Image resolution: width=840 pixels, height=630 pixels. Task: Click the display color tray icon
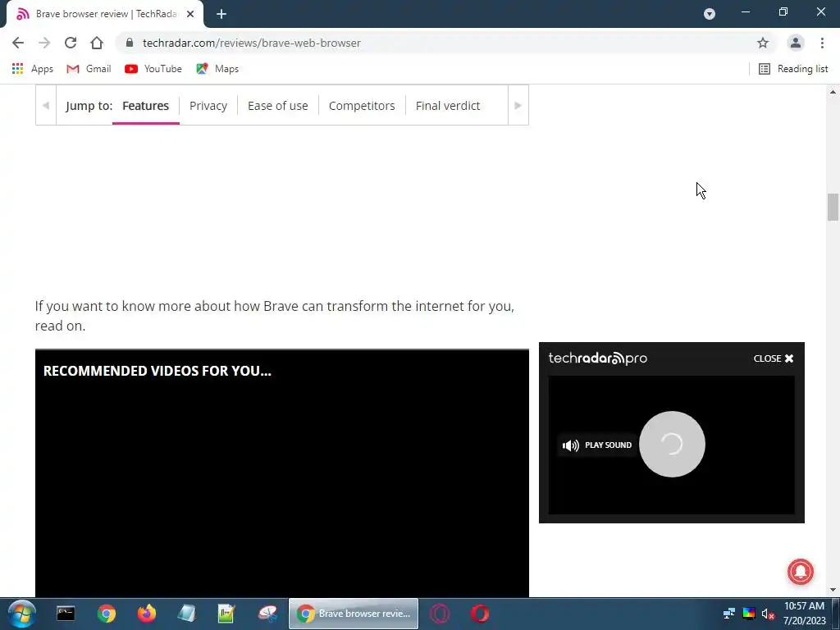749,614
